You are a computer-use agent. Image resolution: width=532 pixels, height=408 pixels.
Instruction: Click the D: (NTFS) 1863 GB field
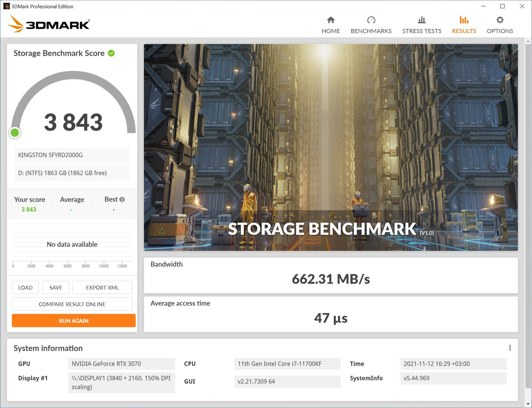click(72, 173)
